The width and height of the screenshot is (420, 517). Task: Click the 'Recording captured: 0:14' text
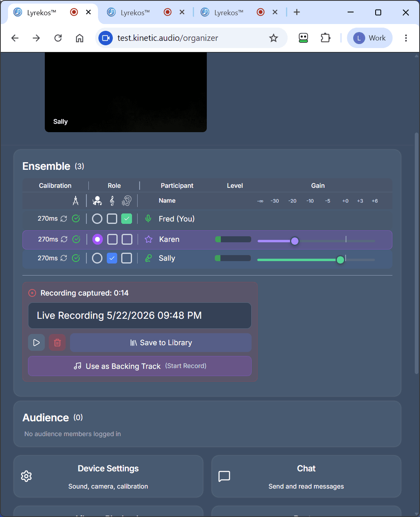84,293
